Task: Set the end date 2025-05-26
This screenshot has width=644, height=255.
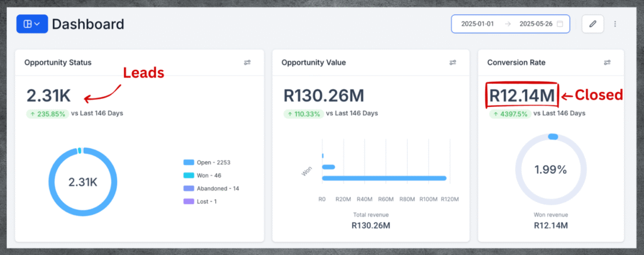Action: tap(535, 24)
